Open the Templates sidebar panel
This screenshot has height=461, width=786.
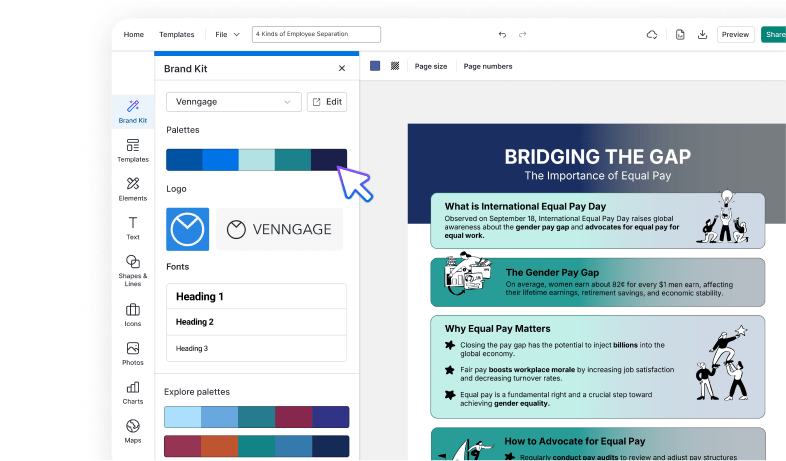(x=133, y=150)
